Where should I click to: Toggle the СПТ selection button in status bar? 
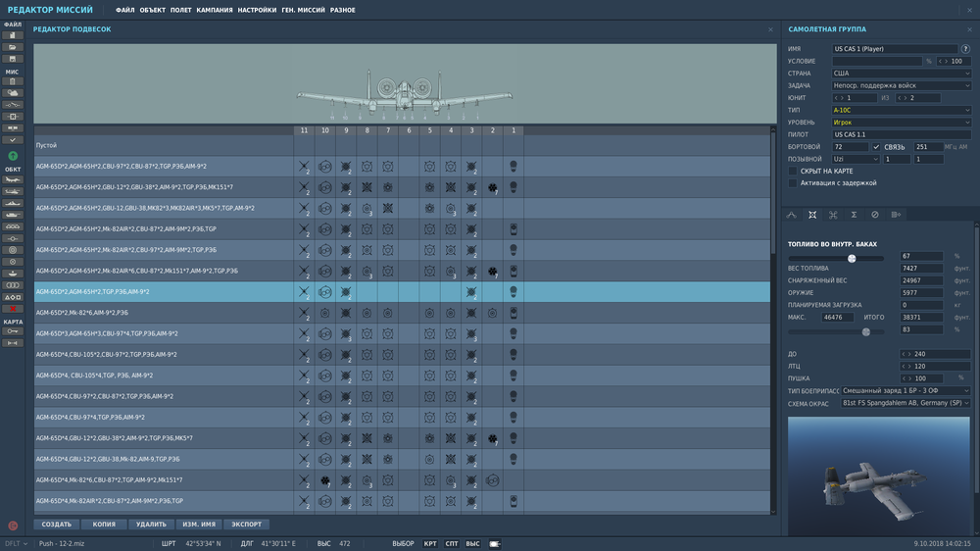451,544
